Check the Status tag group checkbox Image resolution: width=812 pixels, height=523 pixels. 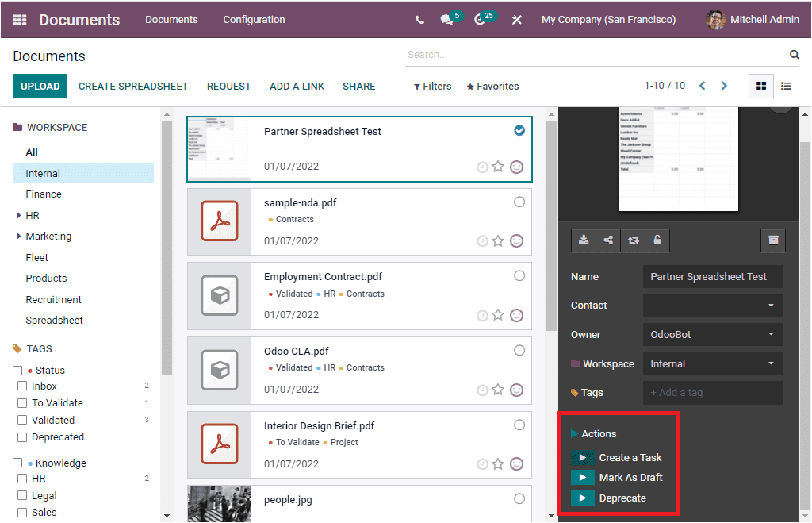point(17,371)
